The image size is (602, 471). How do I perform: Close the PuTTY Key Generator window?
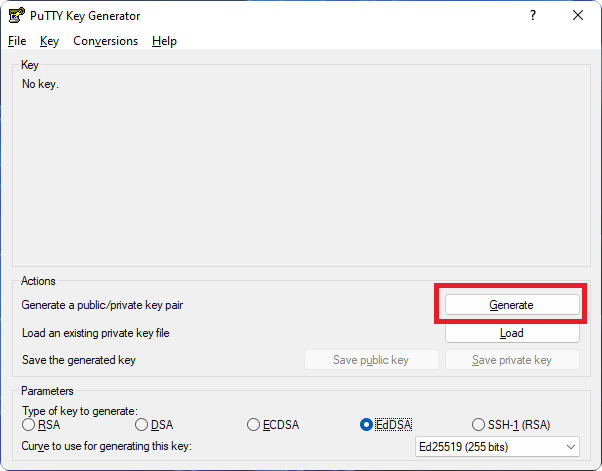[578, 15]
